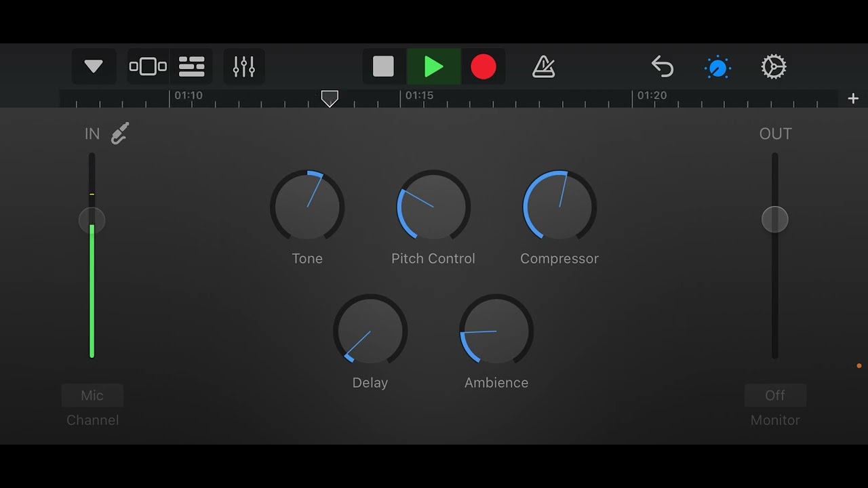The image size is (868, 488).
Task: Click the Compressor knob
Action: point(559,207)
